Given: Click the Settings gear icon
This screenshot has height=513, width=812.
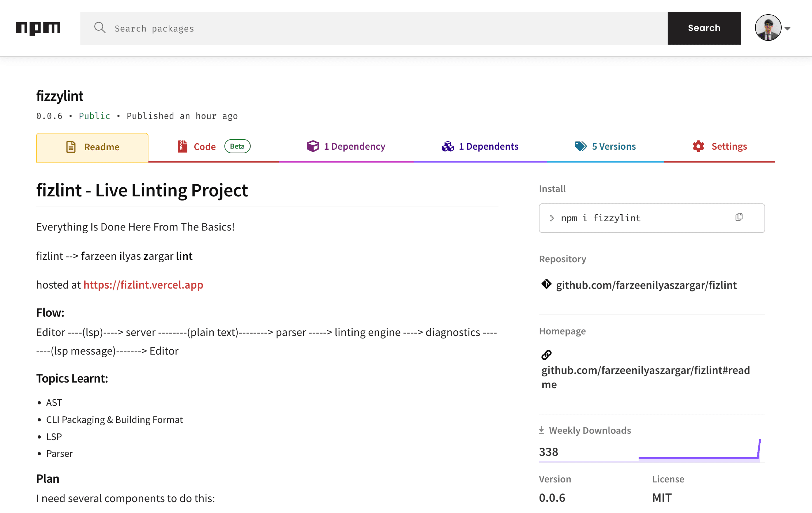Looking at the screenshot, I should (x=698, y=146).
